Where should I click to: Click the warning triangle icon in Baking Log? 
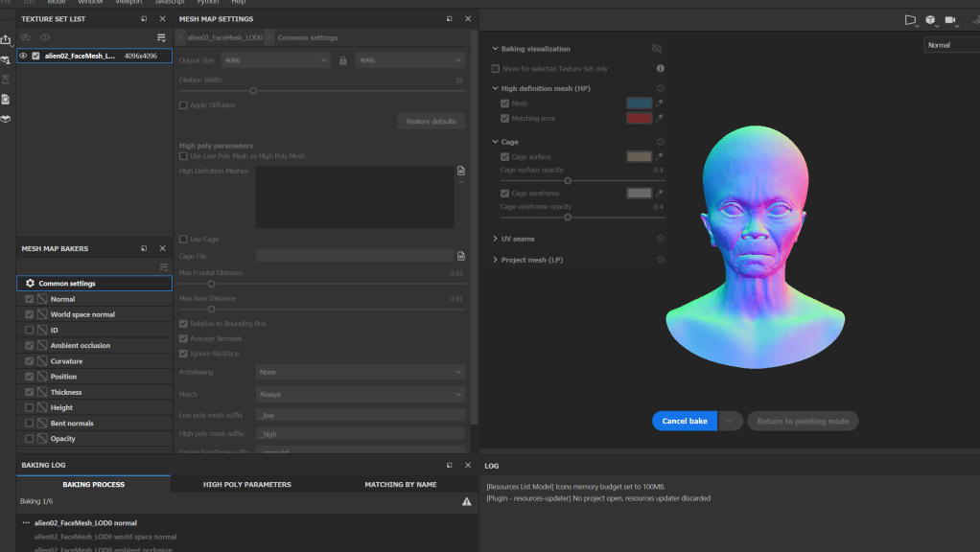pos(467,501)
